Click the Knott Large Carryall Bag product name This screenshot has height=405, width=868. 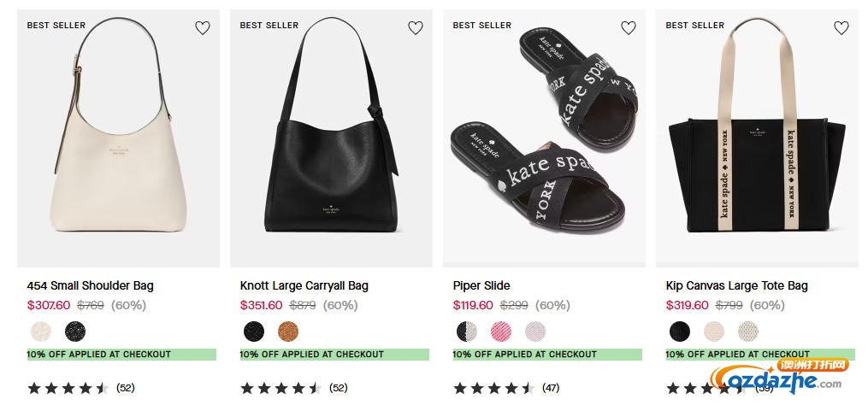pyautogui.click(x=304, y=285)
